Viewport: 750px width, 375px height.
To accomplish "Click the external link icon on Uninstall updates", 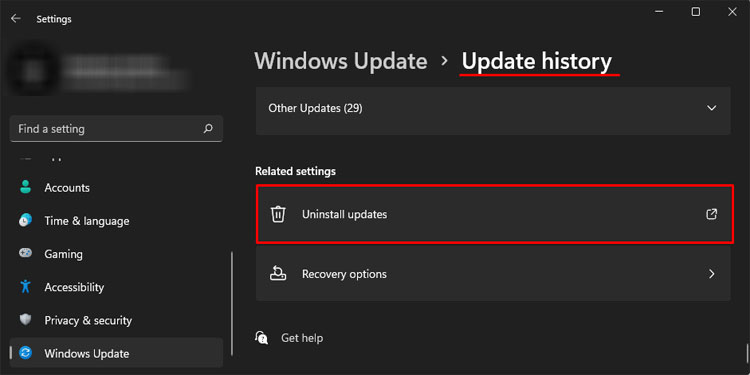I will tap(712, 214).
